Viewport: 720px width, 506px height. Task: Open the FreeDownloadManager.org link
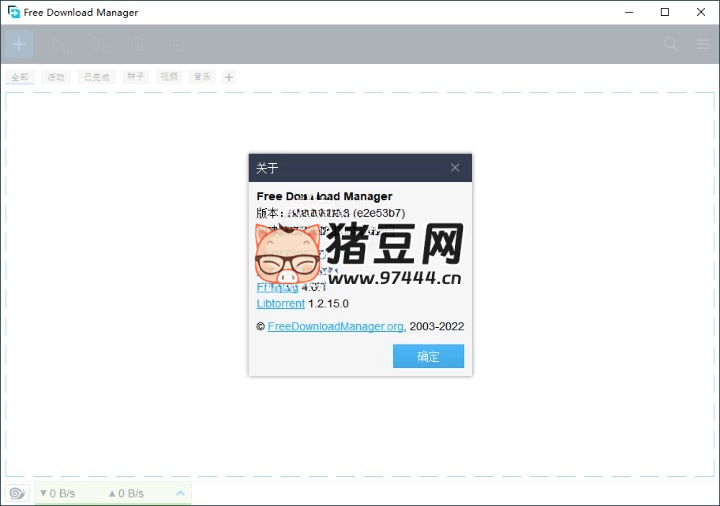[x=336, y=326]
